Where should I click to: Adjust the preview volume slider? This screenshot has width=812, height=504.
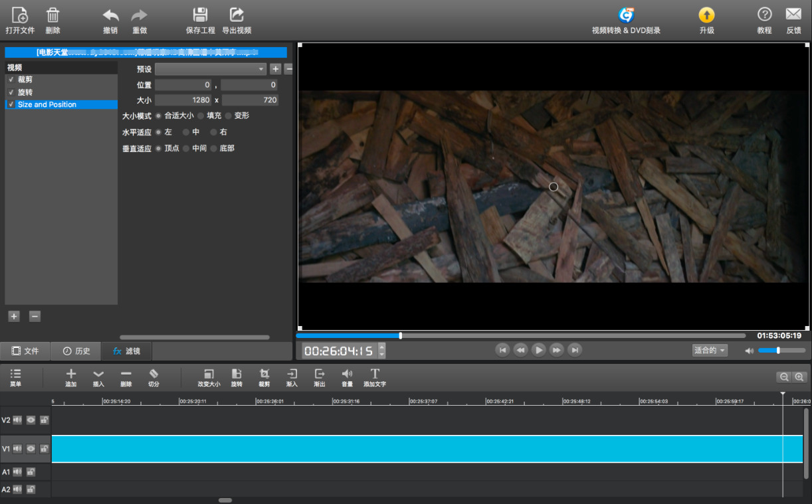point(781,350)
